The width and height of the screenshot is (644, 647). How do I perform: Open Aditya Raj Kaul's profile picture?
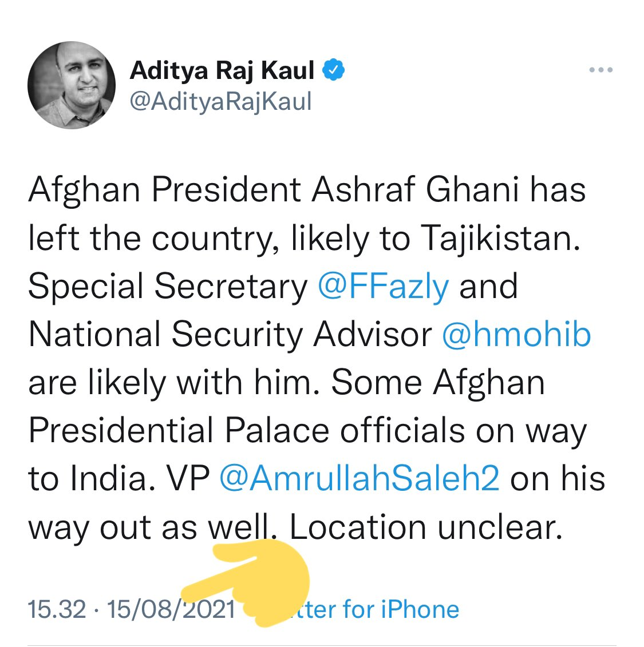[x=72, y=85]
